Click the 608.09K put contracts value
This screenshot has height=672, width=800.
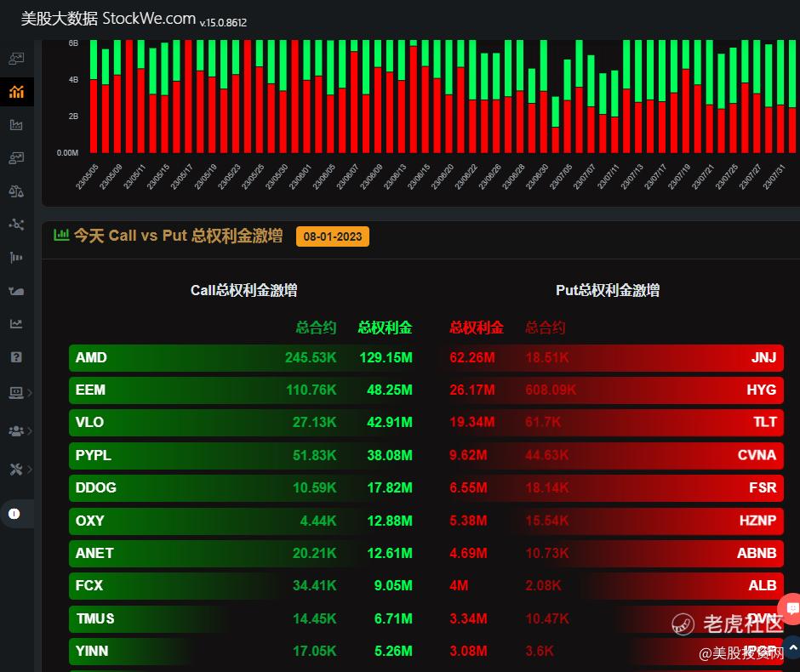(551, 390)
